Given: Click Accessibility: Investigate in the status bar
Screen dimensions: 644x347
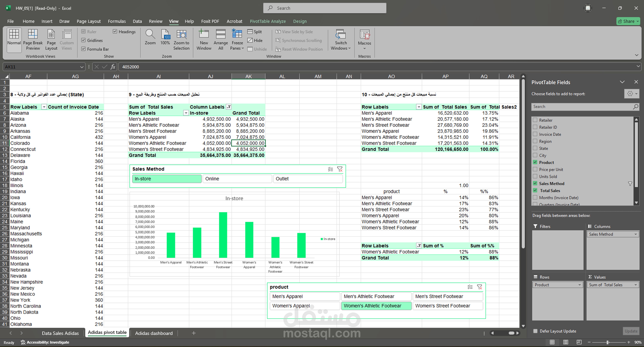Looking at the screenshot, I should pos(45,342).
